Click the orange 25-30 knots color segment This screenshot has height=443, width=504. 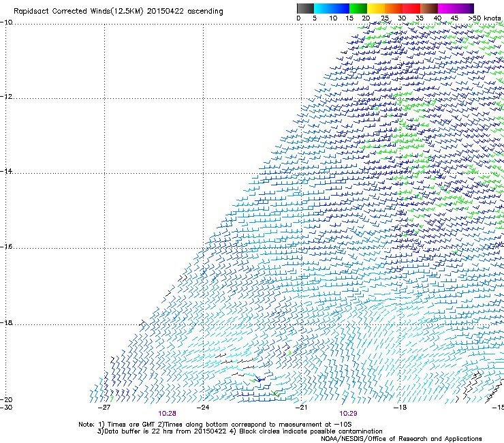click(x=394, y=8)
